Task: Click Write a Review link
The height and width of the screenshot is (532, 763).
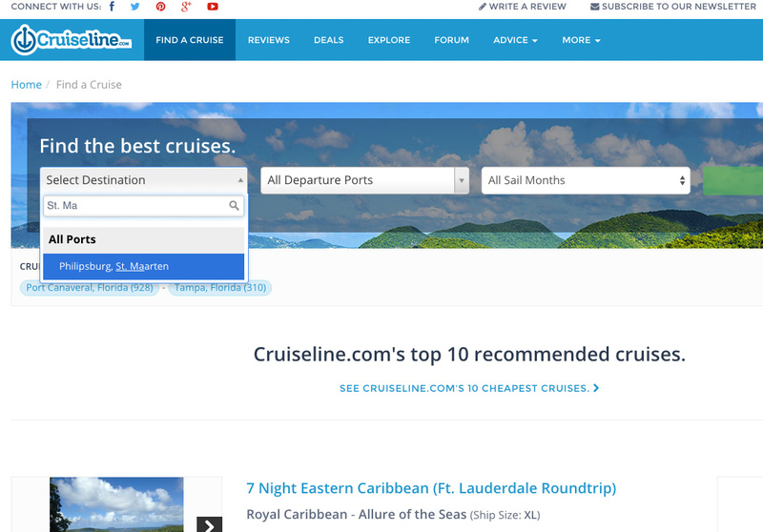Action: (523, 7)
